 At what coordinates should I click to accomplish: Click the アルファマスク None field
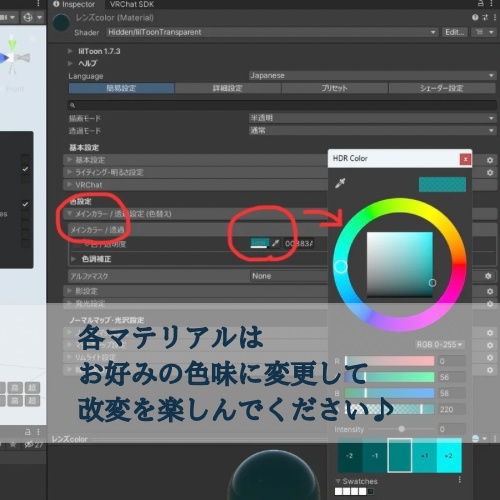tap(289, 276)
